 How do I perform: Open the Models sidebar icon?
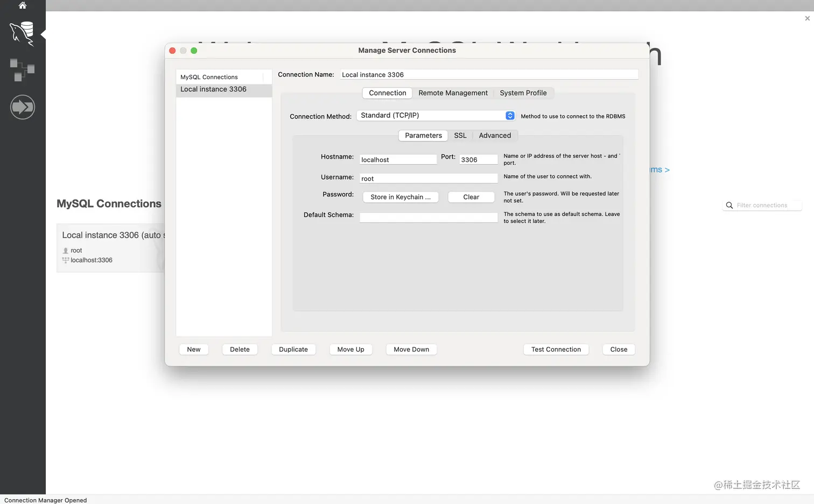22,70
